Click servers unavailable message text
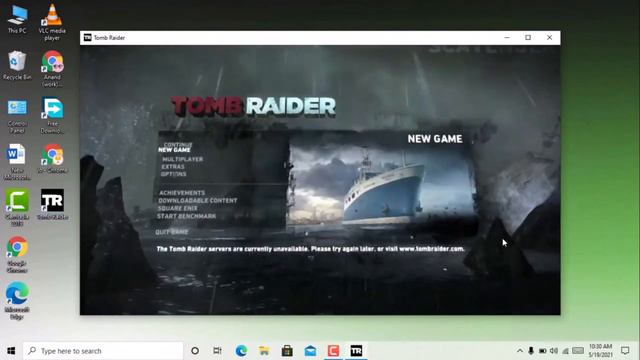The width and height of the screenshot is (640, 360). point(310,249)
